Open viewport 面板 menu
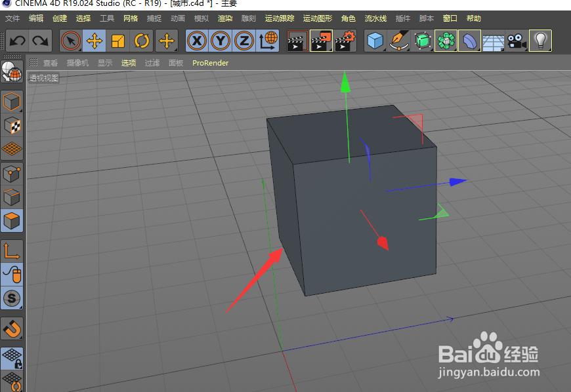 [176, 63]
